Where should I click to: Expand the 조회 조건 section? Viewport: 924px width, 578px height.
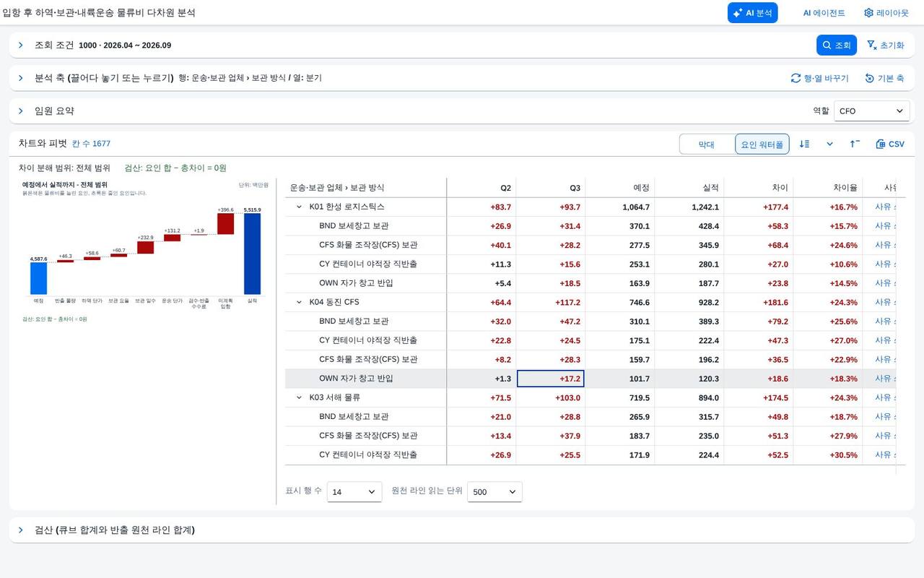point(21,45)
